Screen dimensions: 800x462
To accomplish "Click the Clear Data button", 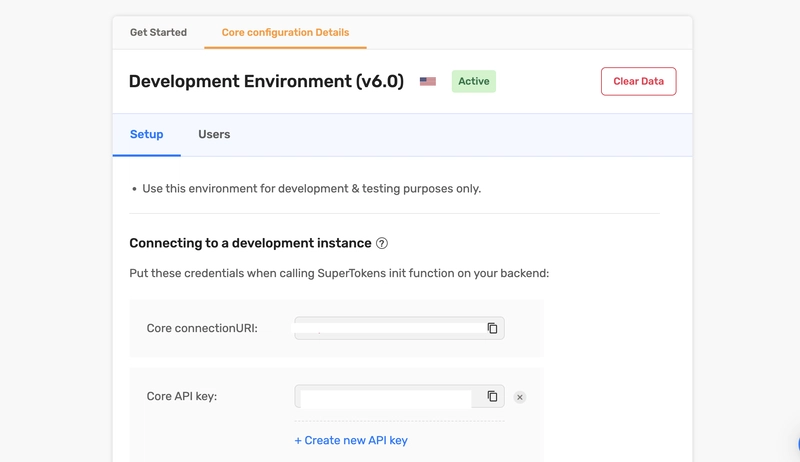I will pos(638,81).
